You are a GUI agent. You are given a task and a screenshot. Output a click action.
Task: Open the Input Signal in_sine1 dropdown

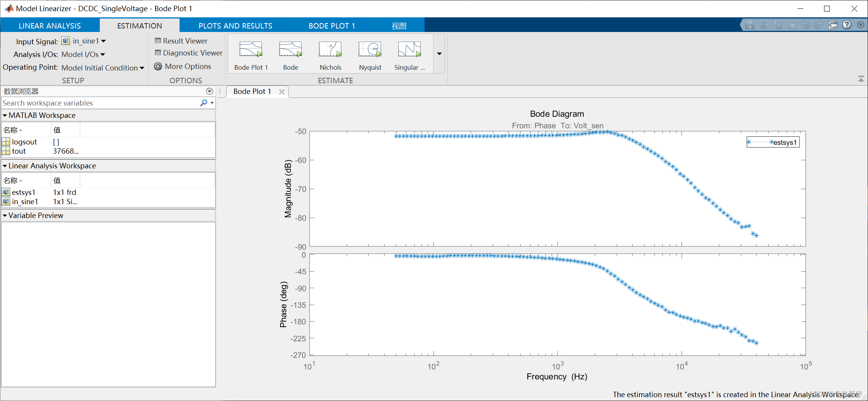pos(89,41)
